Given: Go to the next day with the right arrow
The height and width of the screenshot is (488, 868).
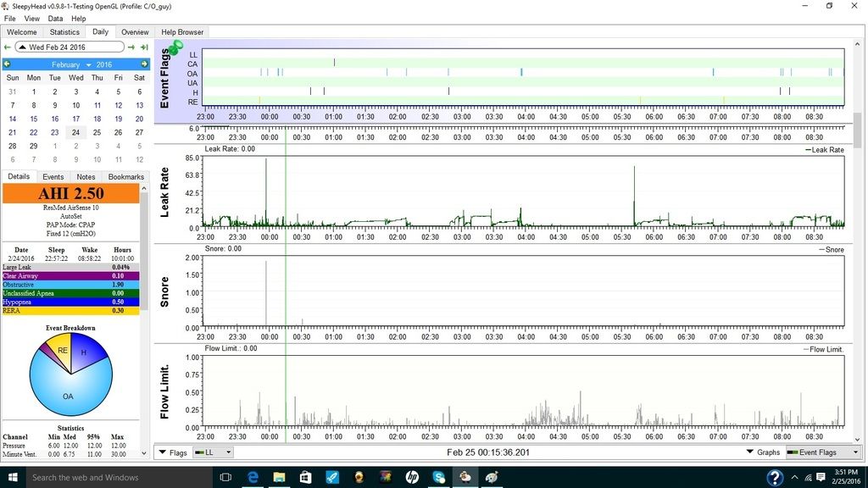Looking at the screenshot, I should point(131,47).
